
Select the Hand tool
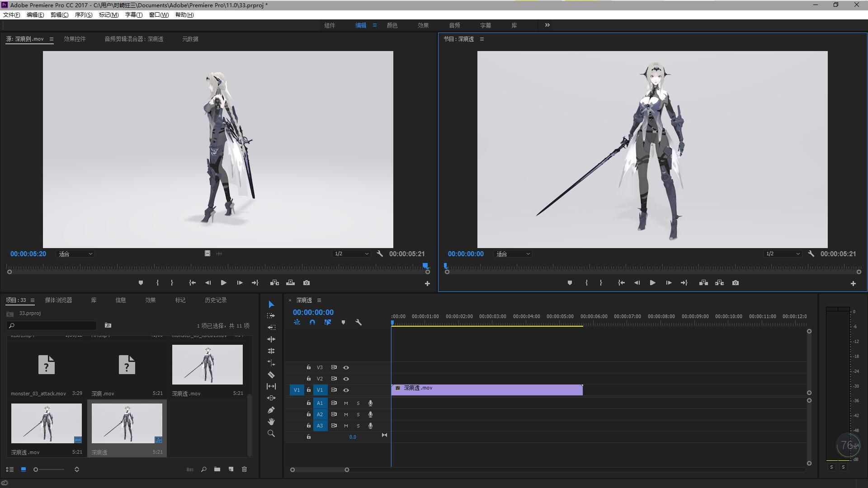[x=271, y=422]
